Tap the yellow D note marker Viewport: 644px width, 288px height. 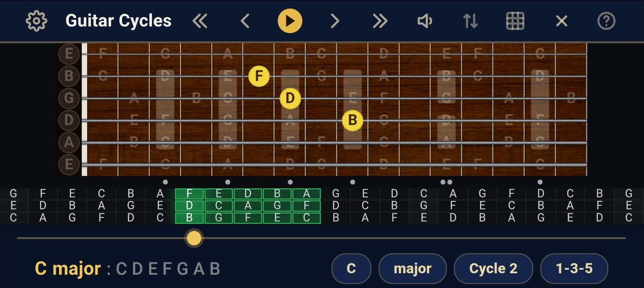click(290, 98)
